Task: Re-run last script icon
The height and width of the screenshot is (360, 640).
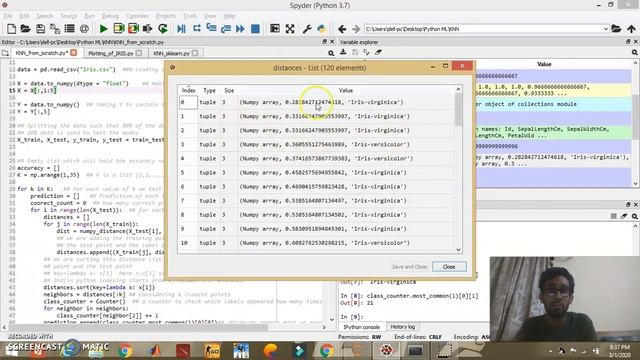Action: click(163, 29)
